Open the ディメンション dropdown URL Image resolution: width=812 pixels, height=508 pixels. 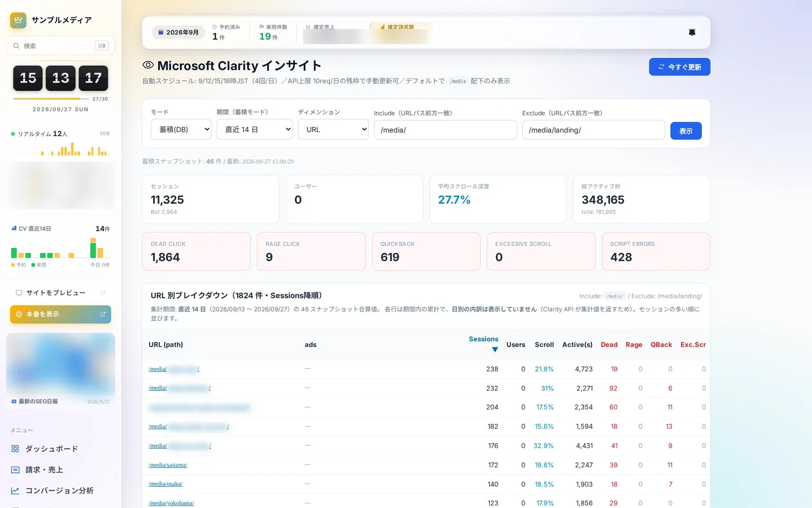(x=333, y=130)
